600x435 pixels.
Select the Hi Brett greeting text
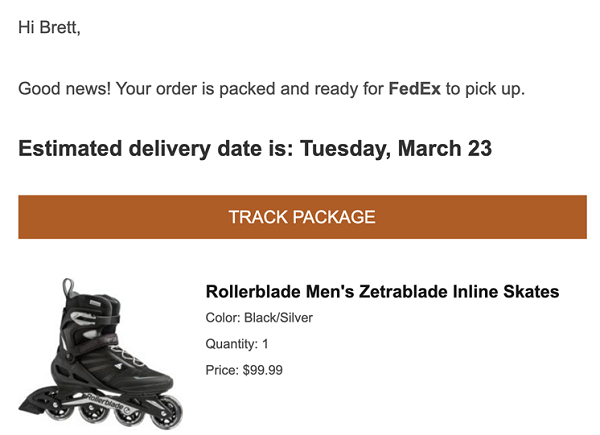point(49,27)
